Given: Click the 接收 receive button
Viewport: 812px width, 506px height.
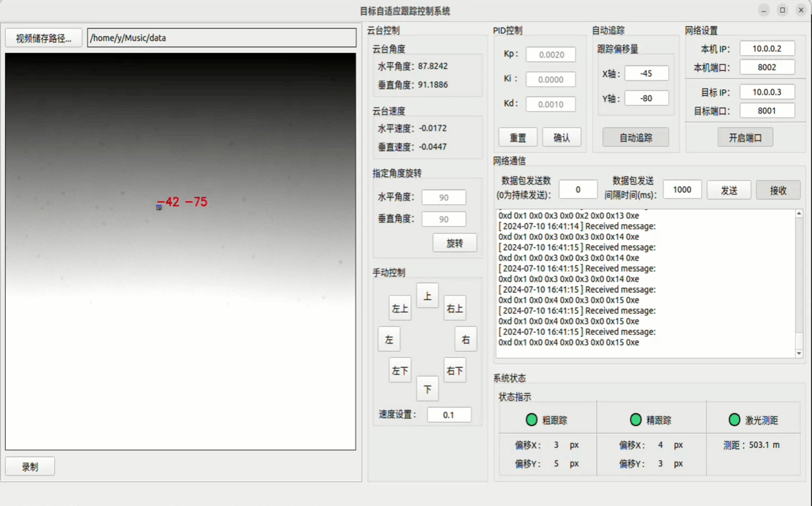Looking at the screenshot, I should click(778, 190).
